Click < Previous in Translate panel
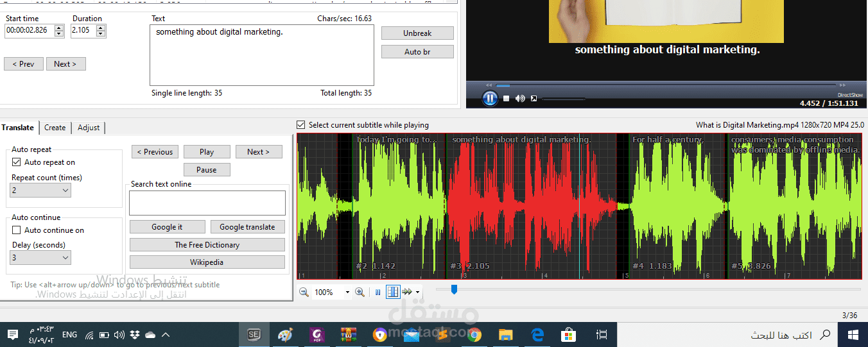This screenshot has width=868, height=347. click(155, 152)
